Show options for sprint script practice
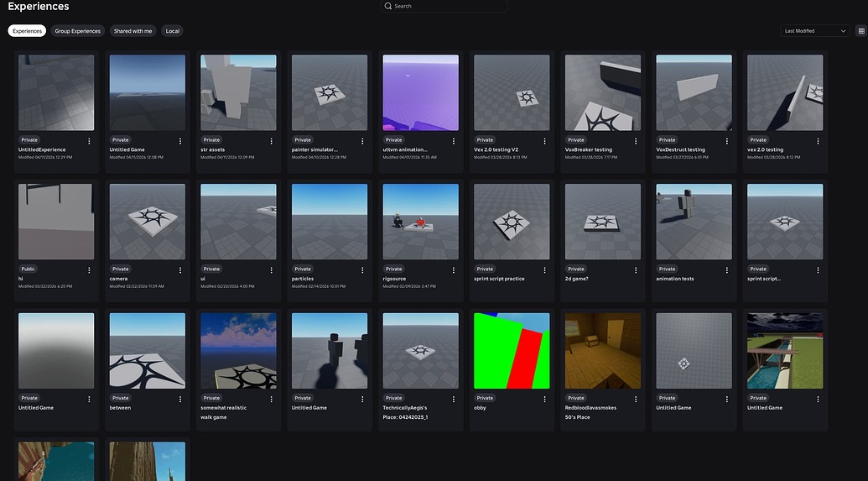Screen dimensions: 868x481 point(545,270)
